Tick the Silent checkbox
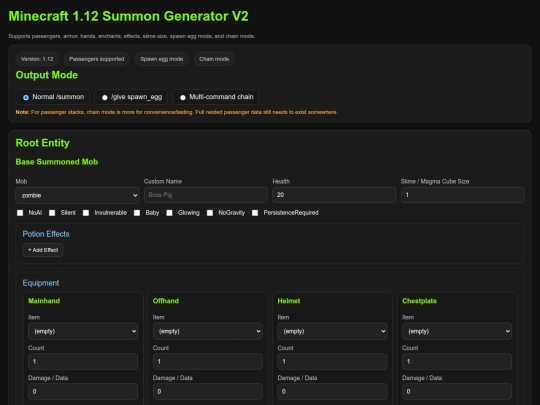Viewport: 540px width, 405px height. pyautogui.click(x=52, y=213)
